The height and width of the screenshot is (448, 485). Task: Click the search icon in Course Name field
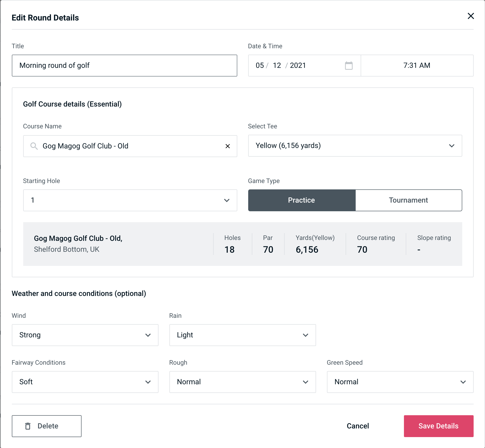tap(33, 146)
